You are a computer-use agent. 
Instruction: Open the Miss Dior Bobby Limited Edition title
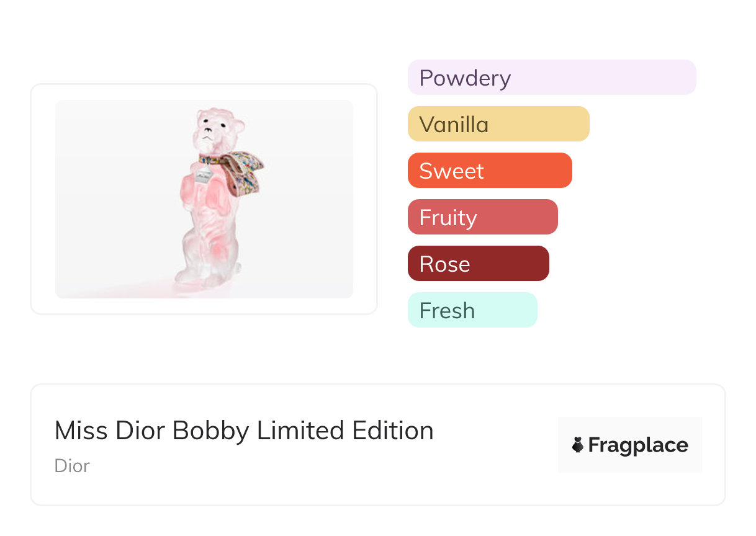pyautogui.click(x=244, y=431)
